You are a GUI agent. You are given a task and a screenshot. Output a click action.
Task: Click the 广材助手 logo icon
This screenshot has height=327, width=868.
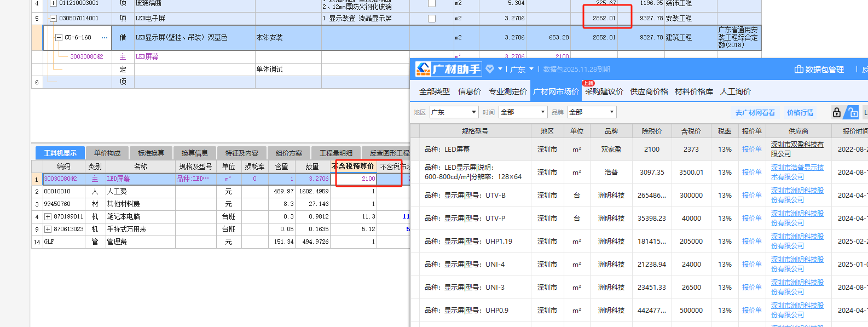[x=423, y=69]
